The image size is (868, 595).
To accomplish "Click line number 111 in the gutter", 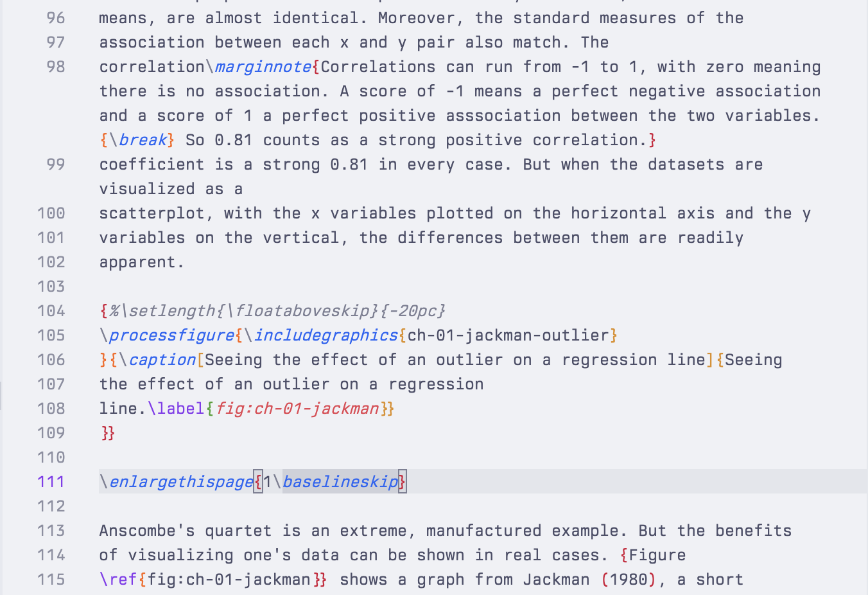I will pos(51,482).
